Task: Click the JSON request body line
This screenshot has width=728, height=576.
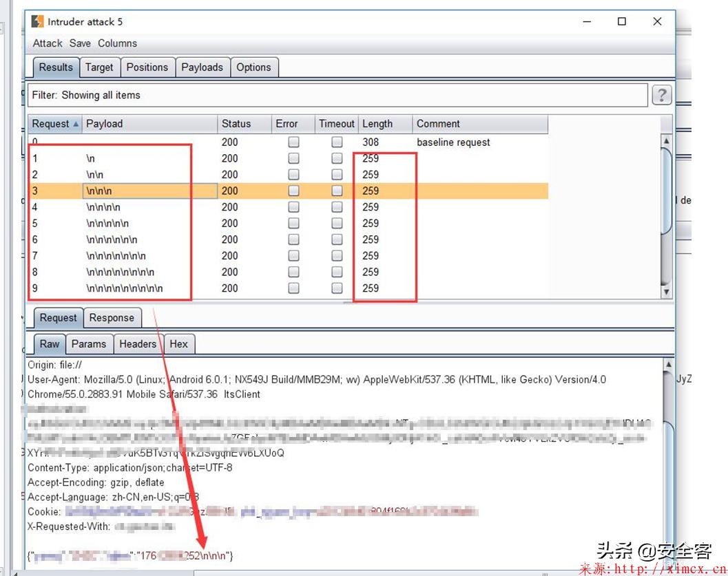Action: pos(130,555)
